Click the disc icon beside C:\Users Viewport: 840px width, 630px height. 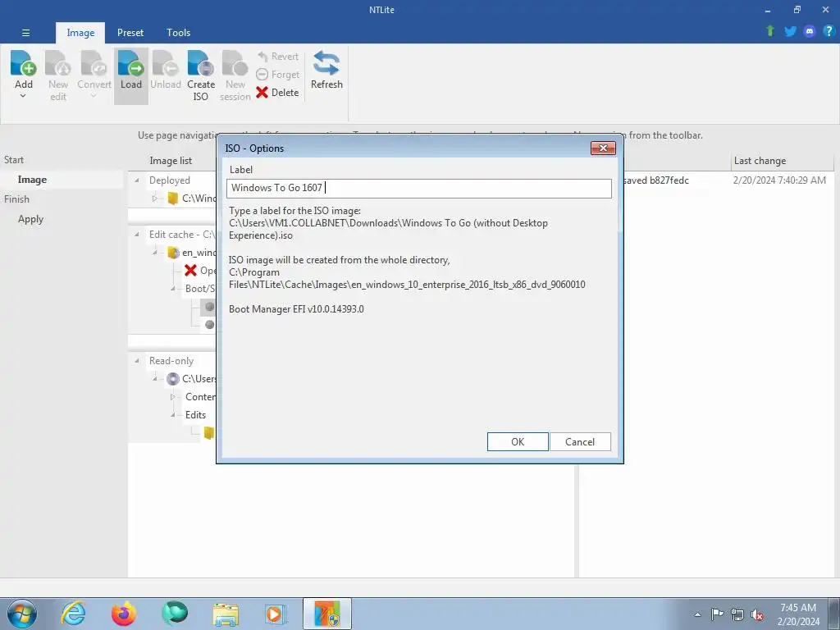[x=172, y=379]
